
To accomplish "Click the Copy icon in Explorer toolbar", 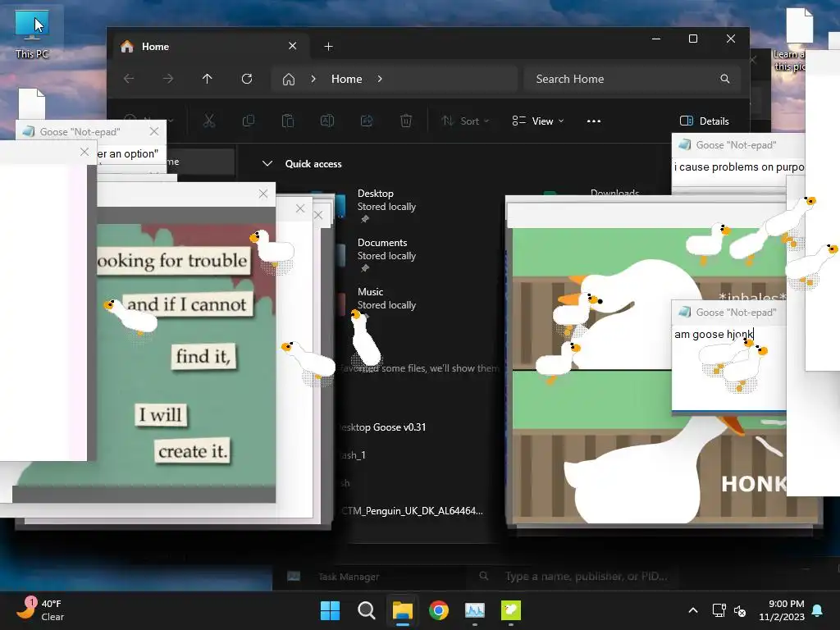I will [248, 121].
